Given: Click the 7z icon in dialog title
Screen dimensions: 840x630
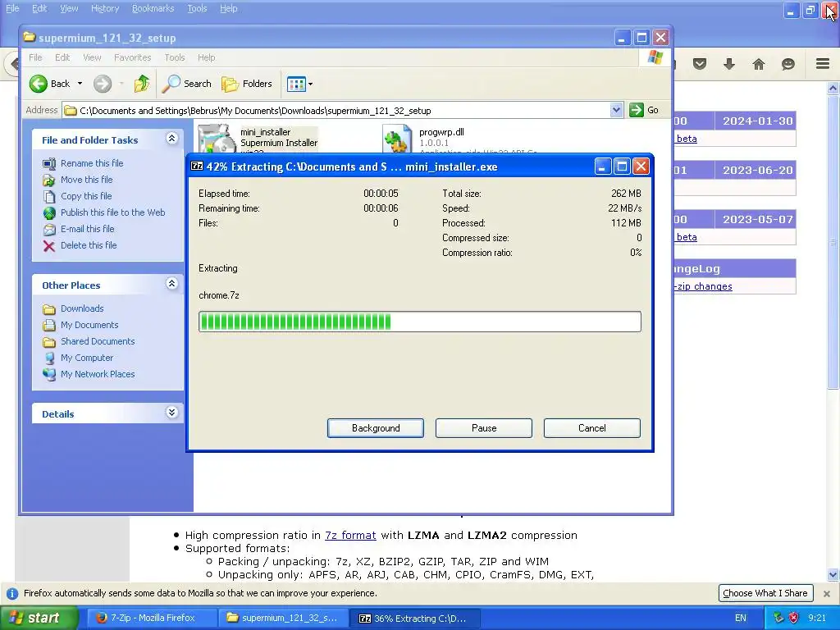Looking at the screenshot, I should (x=197, y=166).
